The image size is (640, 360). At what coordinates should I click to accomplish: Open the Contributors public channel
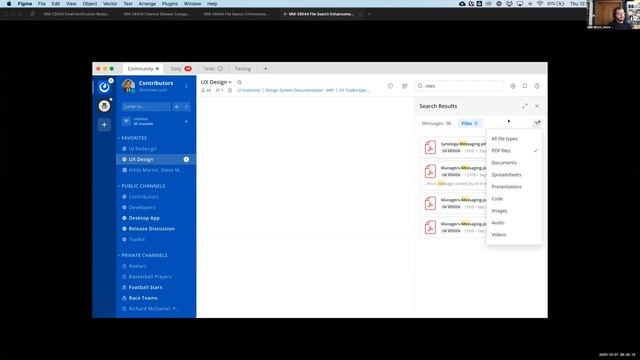[143, 197]
